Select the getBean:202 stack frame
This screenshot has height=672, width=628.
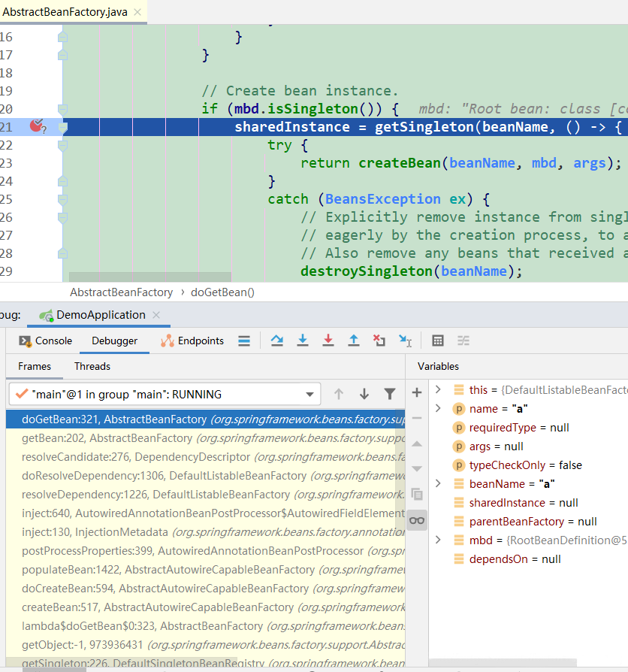coord(206,438)
